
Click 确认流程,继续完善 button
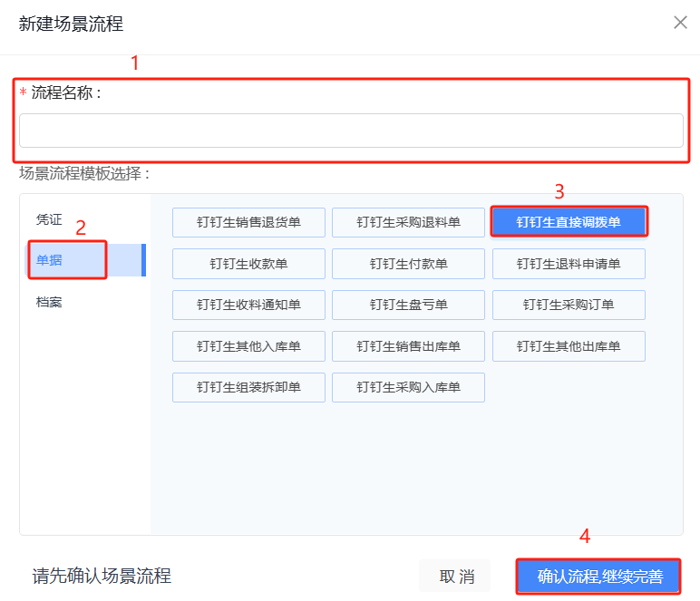[x=598, y=576]
